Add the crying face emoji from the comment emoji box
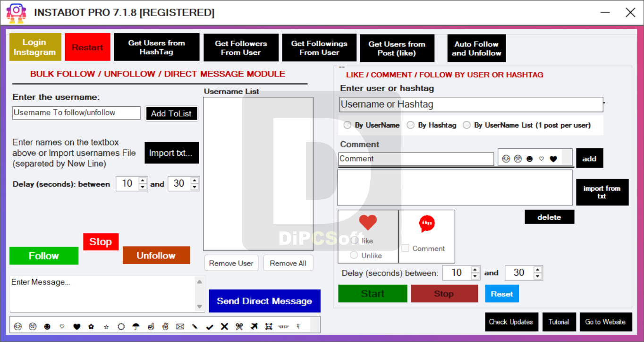The image size is (644, 342). coord(517,159)
